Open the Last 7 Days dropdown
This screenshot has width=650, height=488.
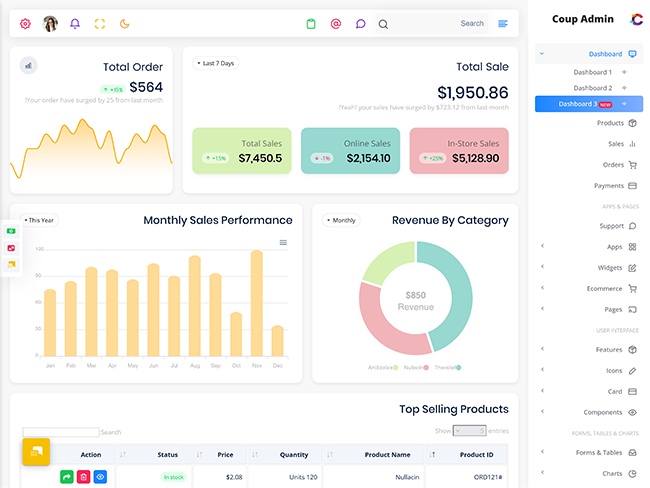[216, 63]
